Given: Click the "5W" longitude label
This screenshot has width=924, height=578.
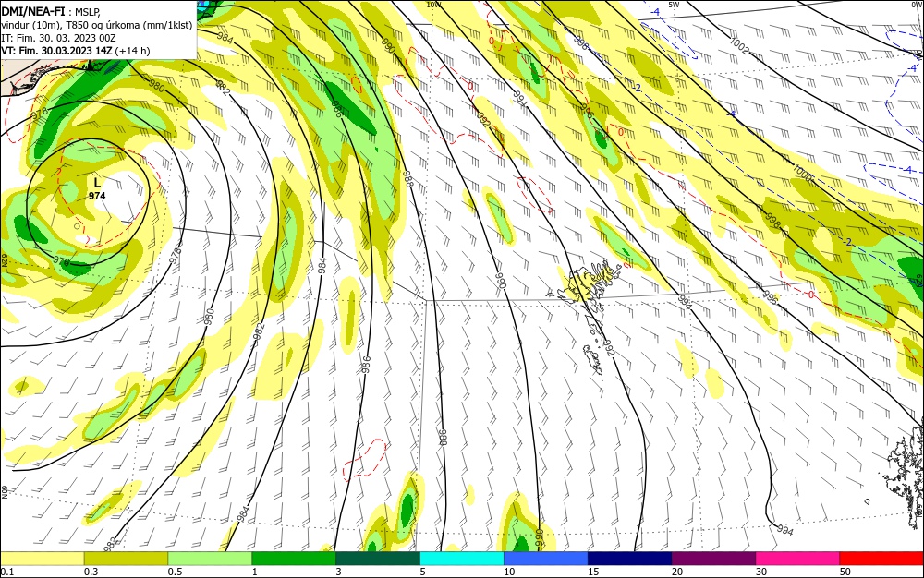Looking at the screenshot, I should pyautogui.click(x=675, y=5).
